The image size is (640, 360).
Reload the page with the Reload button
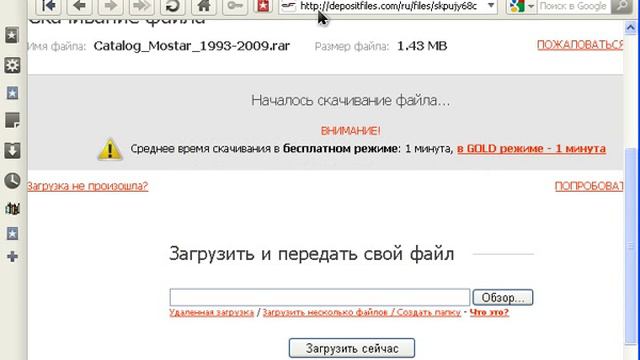coord(173,6)
